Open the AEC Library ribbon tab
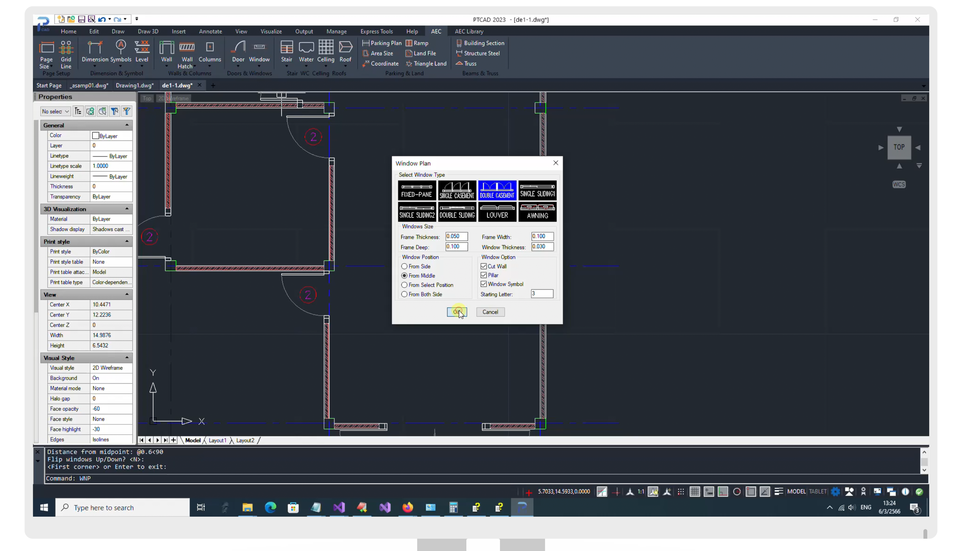The image size is (980, 551). (x=469, y=31)
